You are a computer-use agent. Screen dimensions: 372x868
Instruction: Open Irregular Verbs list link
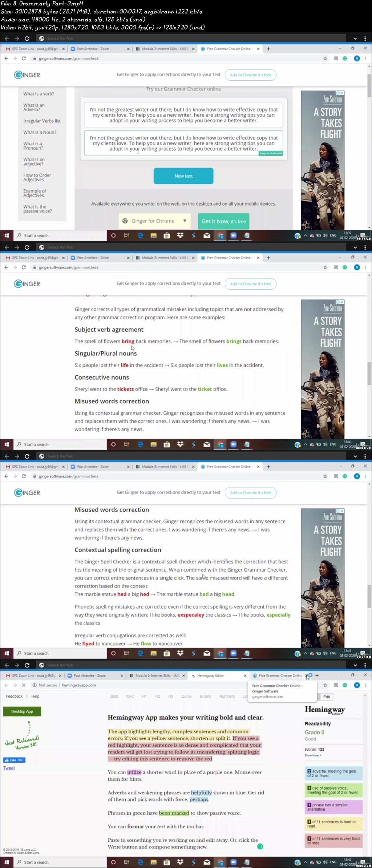click(x=42, y=121)
